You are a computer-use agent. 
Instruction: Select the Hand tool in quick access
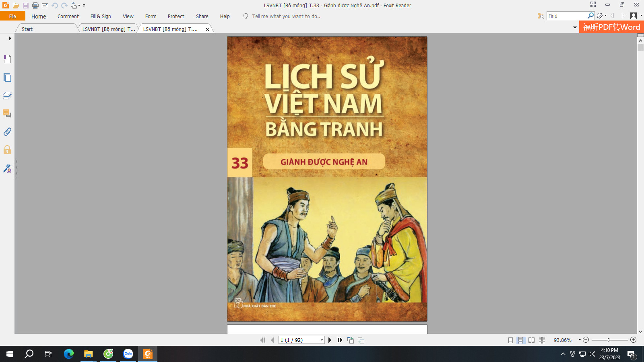coord(74,6)
